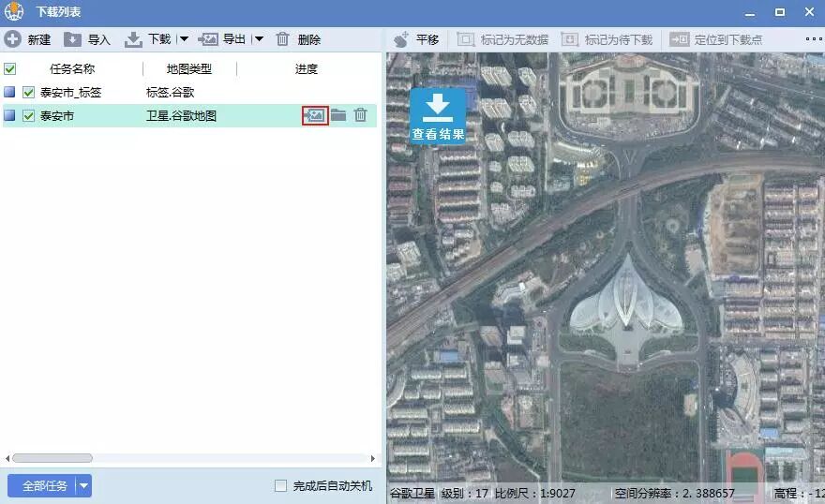
Task: Toggle checkbox for 泰安市_标签 task
Action: tap(28, 93)
